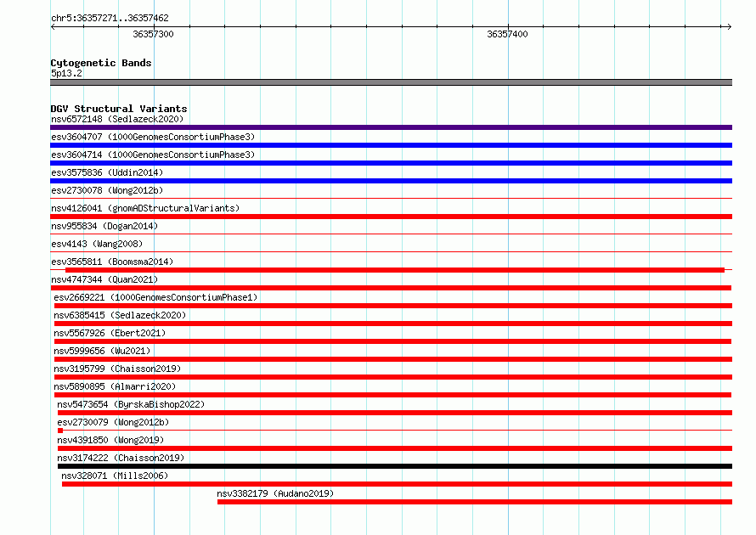Viewport: 756px width, 535px height.
Task: Click the esv3604714 (1000GenomesConsortiumPhase3) label
Action: click(x=153, y=155)
